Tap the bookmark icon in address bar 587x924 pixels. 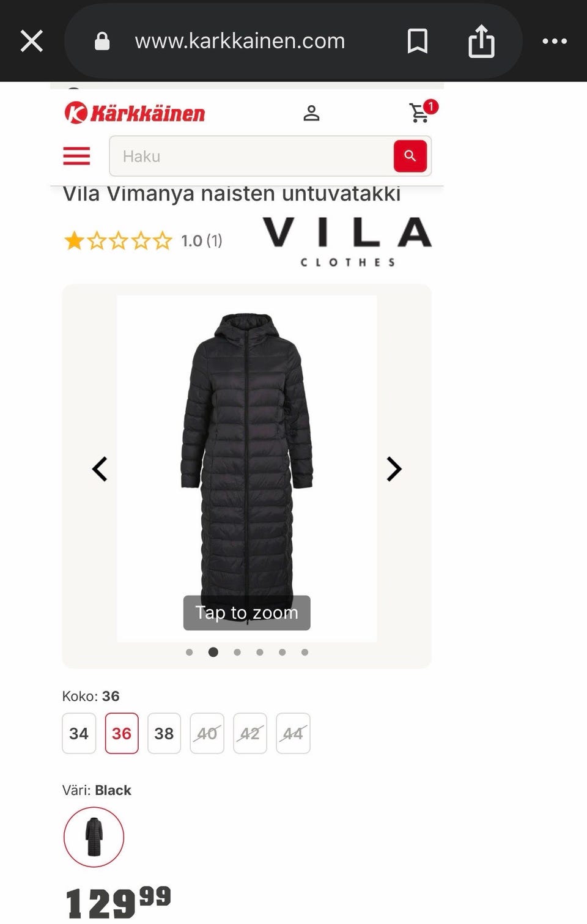click(418, 41)
